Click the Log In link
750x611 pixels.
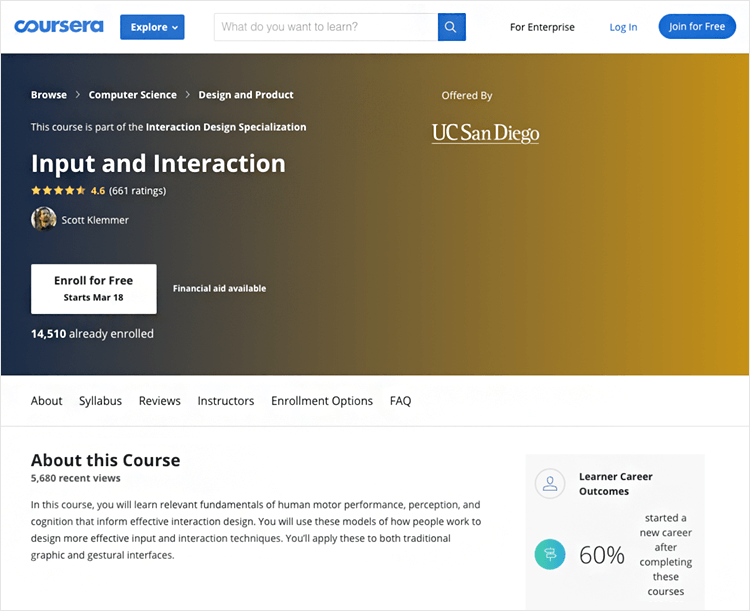[x=623, y=27]
